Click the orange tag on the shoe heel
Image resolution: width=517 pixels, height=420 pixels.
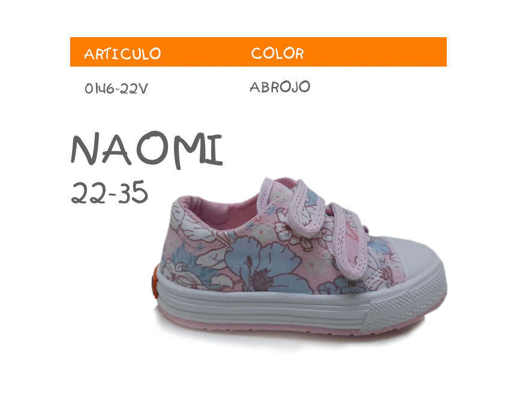pos(155,283)
